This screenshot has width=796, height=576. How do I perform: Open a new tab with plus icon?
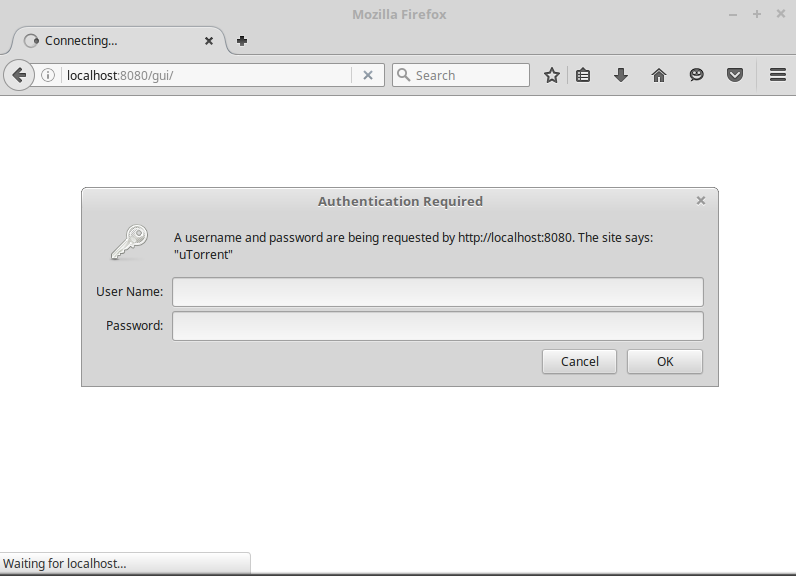click(x=242, y=41)
